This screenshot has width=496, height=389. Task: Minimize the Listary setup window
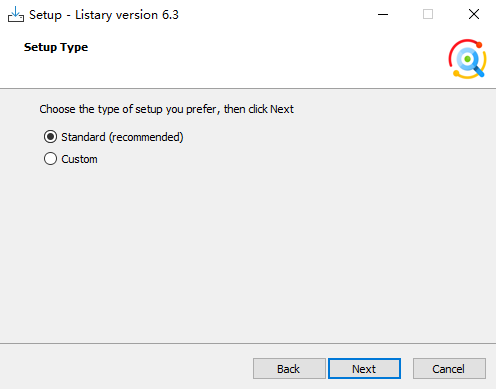click(x=383, y=14)
